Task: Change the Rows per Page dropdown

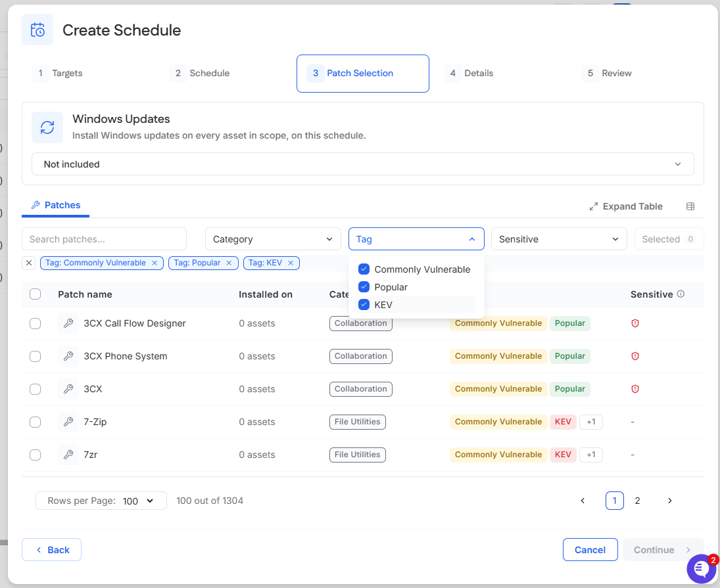Action: click(101, 501)
